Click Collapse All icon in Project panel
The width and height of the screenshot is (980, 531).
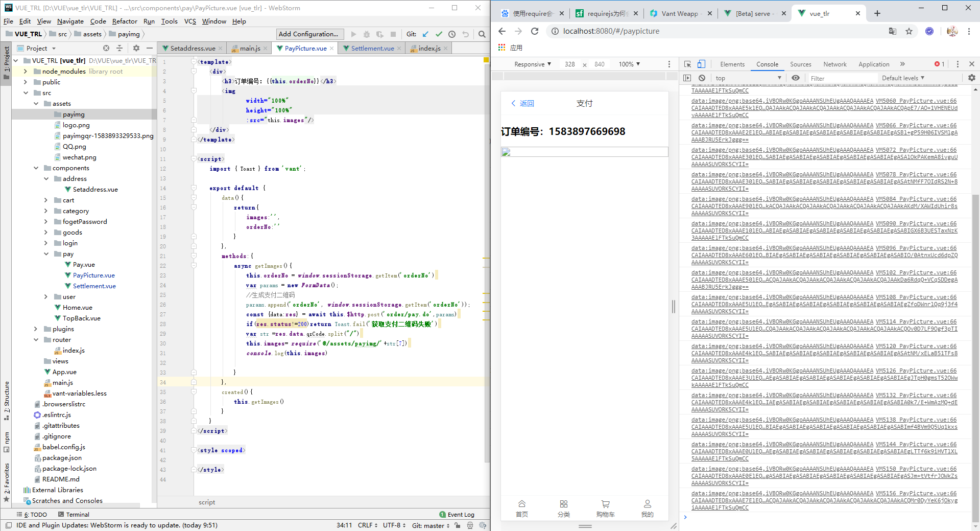click(x=119, y=48)
